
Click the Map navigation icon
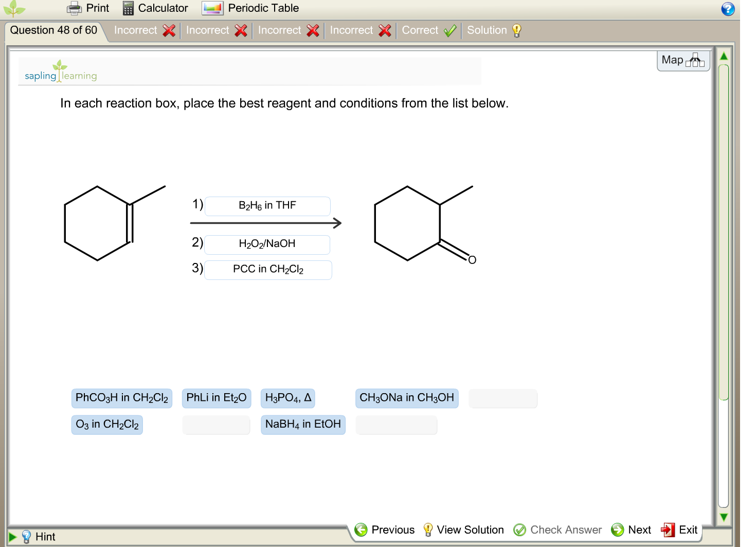click(x=696, y=61)
